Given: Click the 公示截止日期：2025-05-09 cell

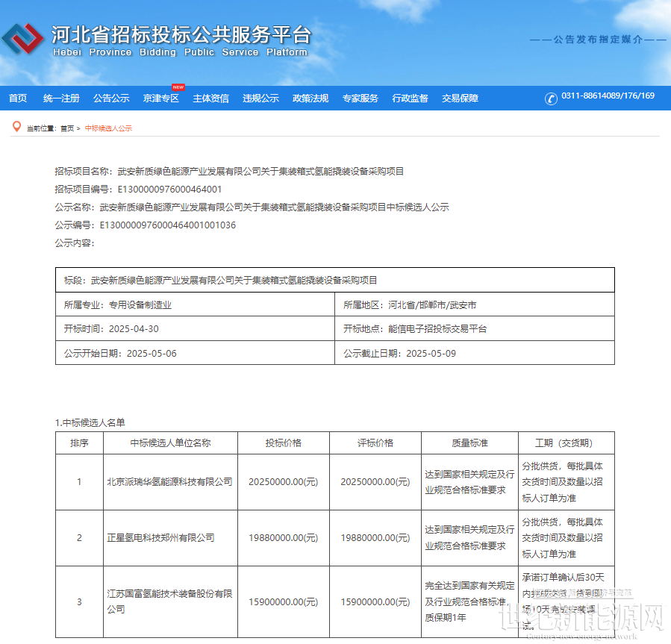Looking at the screenshot, I should [x=475, y=353].
